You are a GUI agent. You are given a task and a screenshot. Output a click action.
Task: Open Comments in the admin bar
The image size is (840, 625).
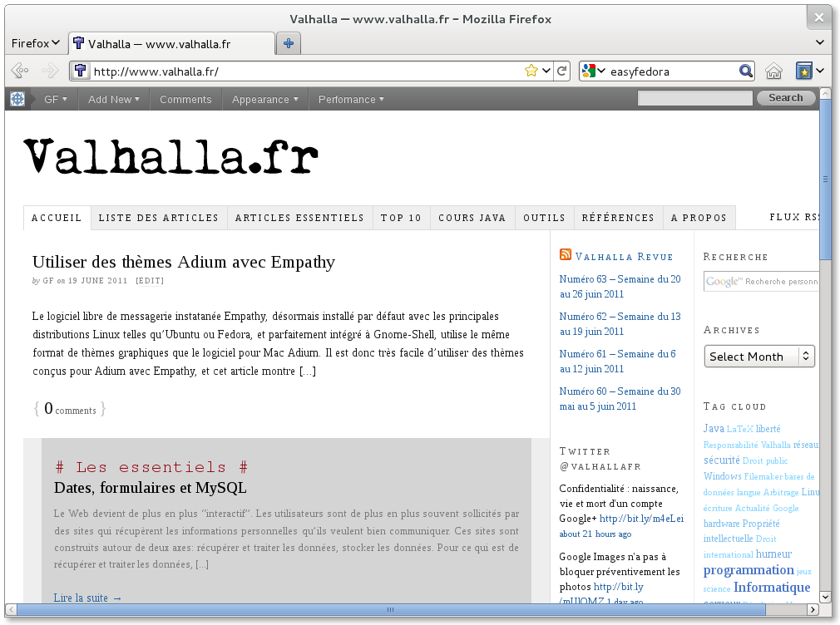[185, 99]
